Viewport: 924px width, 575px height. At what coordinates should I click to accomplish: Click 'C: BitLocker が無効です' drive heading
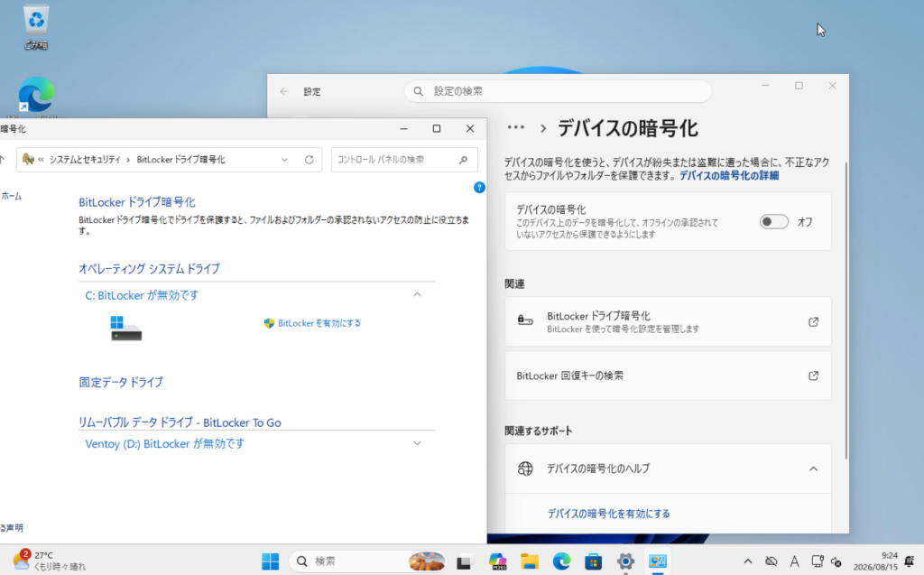click(142, 295)
